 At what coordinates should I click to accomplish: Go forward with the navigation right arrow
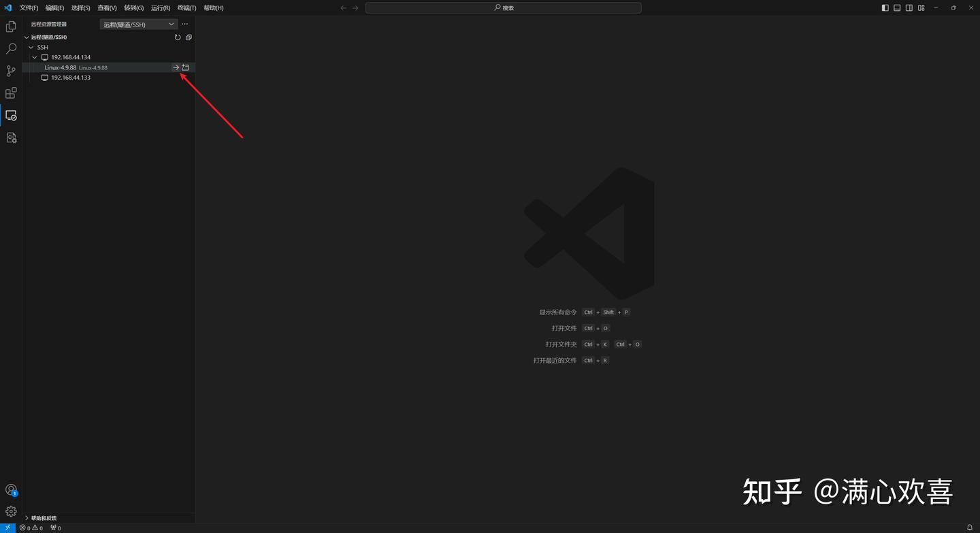(x=355, y=8)
